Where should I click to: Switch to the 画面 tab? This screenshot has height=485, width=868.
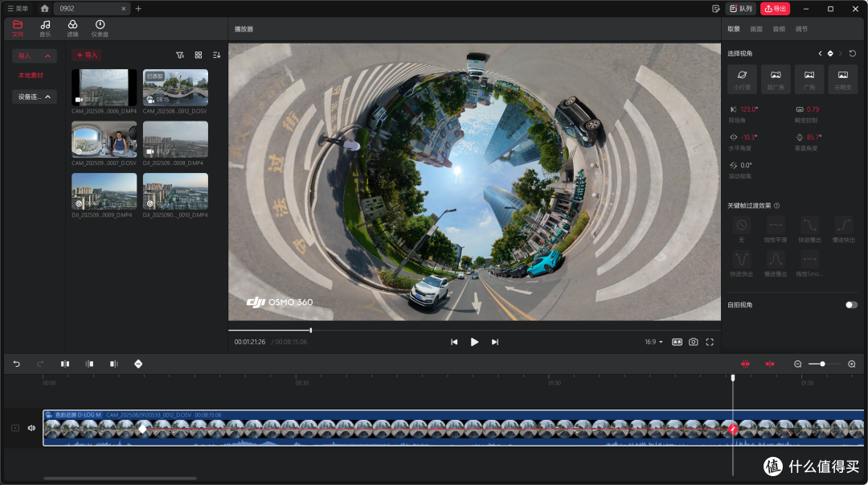756,29
